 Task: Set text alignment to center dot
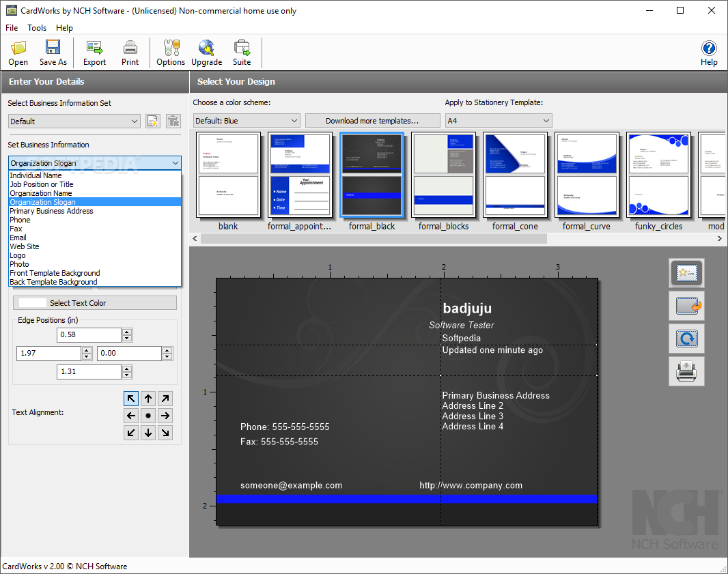pyautogui.click(x=148, y=416)
